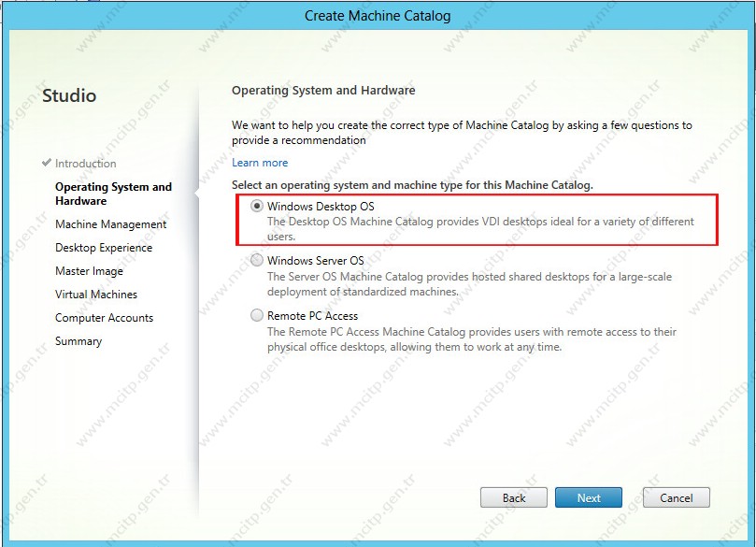Select the Operating System and Hardware step
The height and width of the screenshot is (547, 756).
113,194
